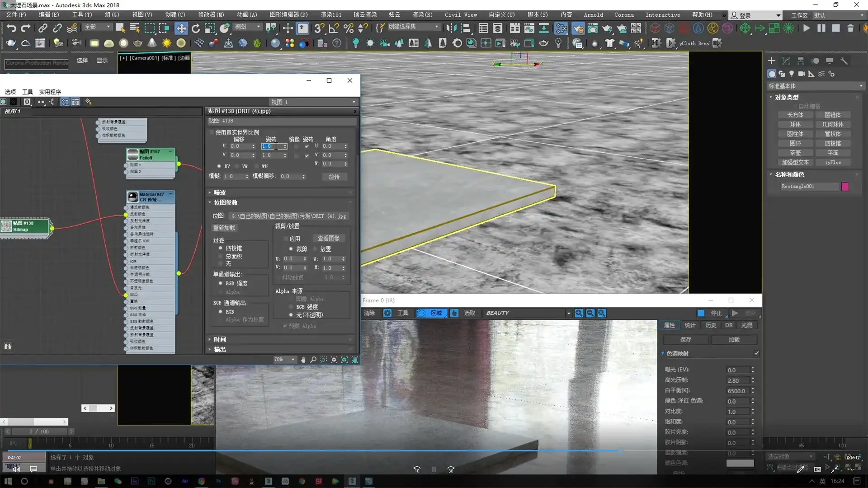
Task: Select the Move transform tool
Action: click(x=181, y=28)
